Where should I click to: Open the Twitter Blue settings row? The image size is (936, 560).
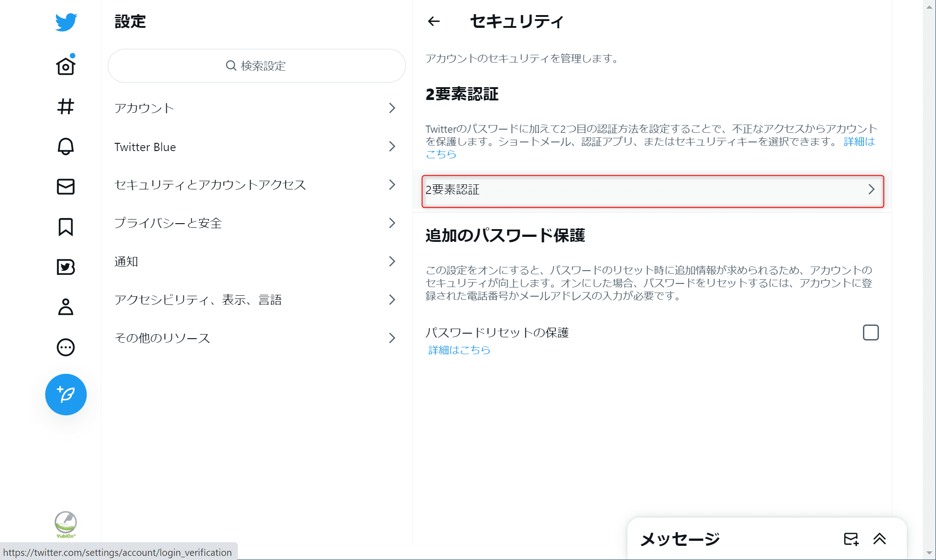257,147
